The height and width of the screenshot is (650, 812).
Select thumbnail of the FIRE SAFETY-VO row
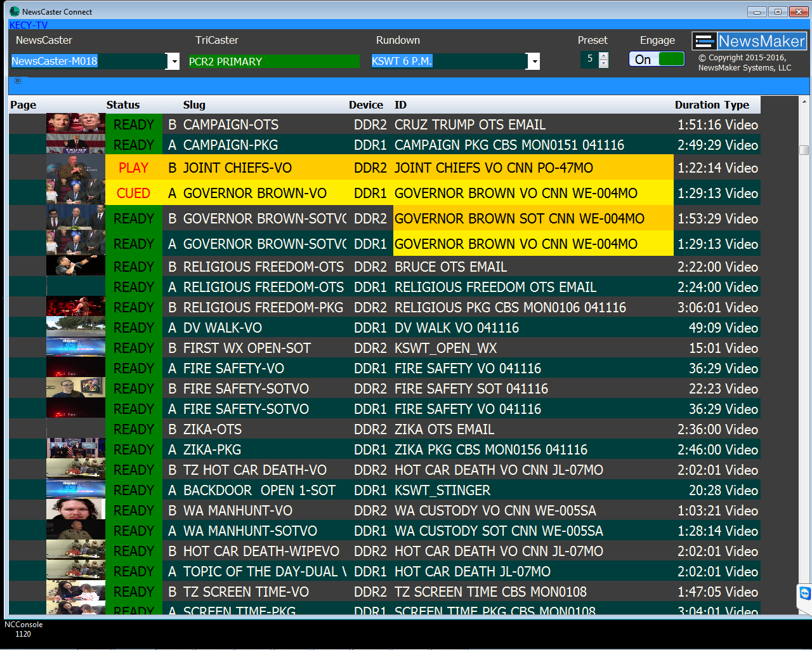[75, 368]
